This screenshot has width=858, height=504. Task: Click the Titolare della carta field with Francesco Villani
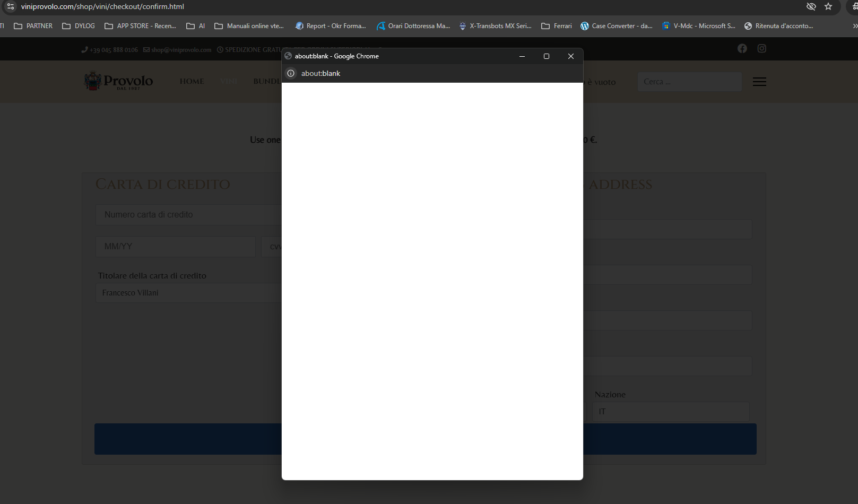189,293
